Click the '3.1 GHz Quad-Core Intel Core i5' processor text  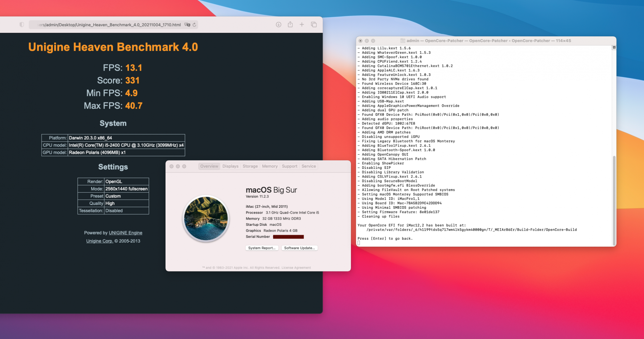pyautogui.click(x=292, y=213)
